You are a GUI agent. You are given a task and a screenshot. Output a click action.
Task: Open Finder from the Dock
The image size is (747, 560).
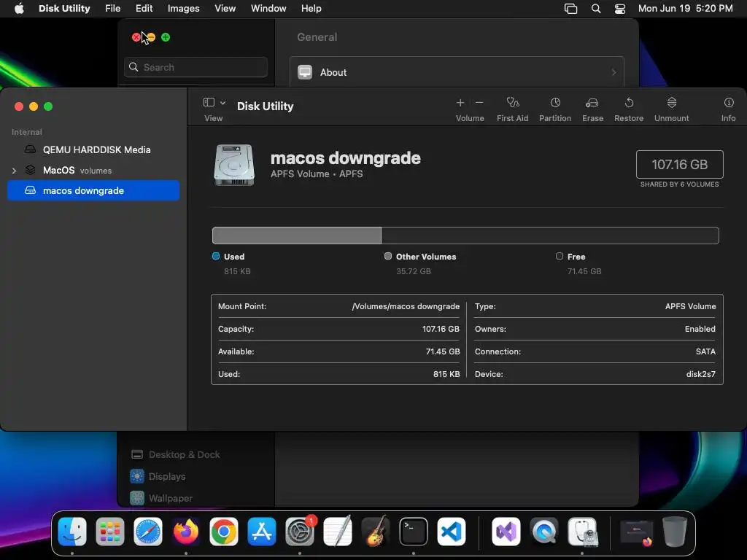pos(72,532)
